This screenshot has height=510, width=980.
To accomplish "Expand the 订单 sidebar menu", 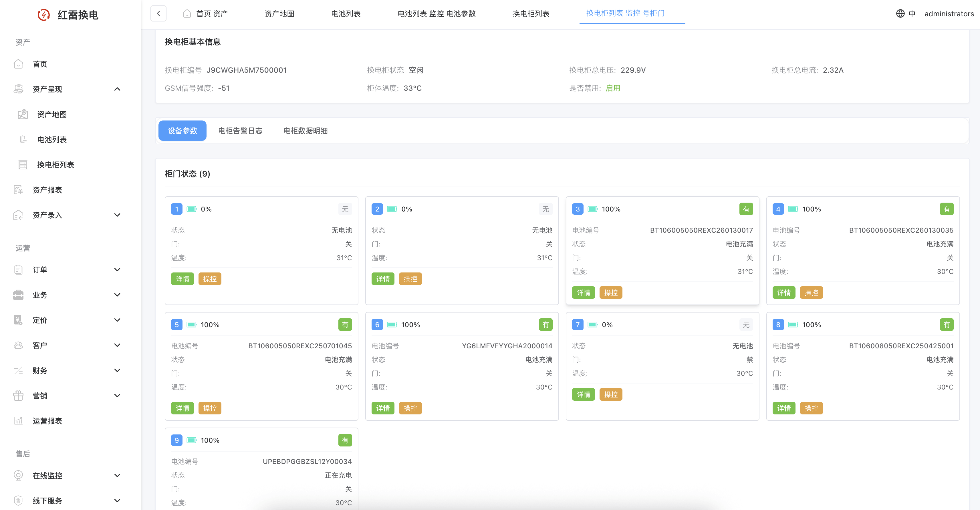I will click(117, 270).
